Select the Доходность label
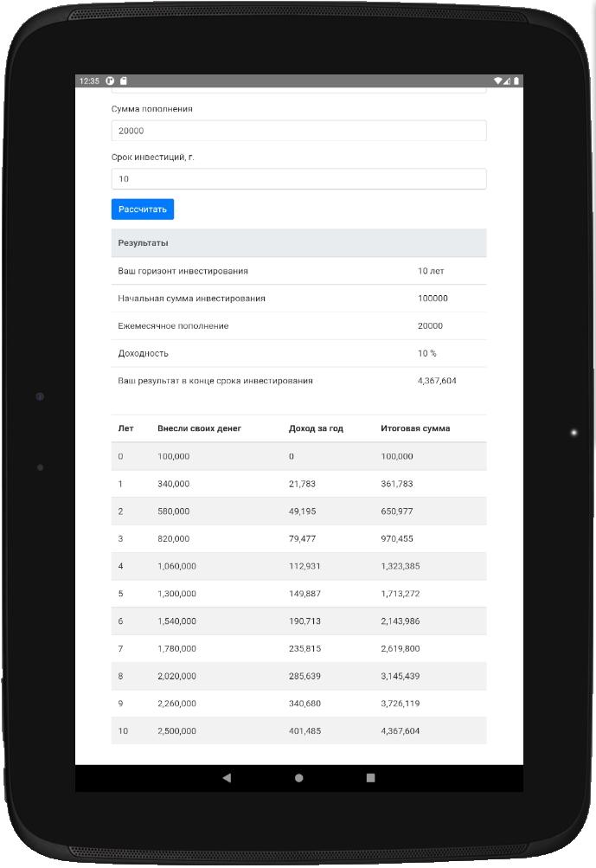Viewport: 596px width, 868px height. (143, 353)
